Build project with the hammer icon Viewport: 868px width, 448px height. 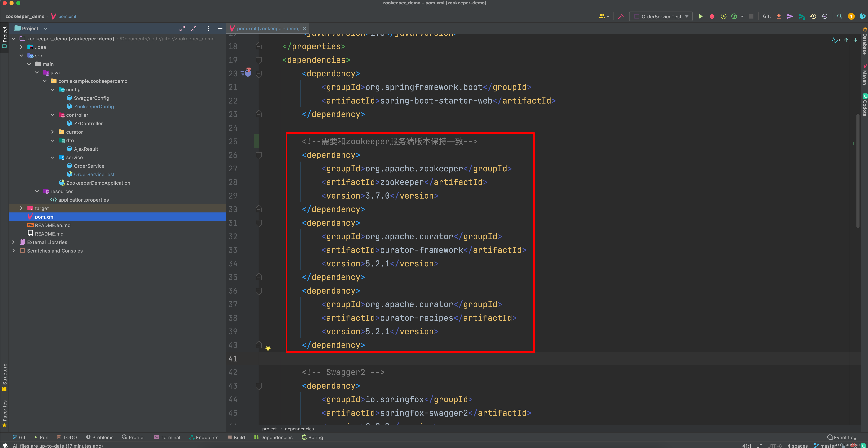coord(621,16)
